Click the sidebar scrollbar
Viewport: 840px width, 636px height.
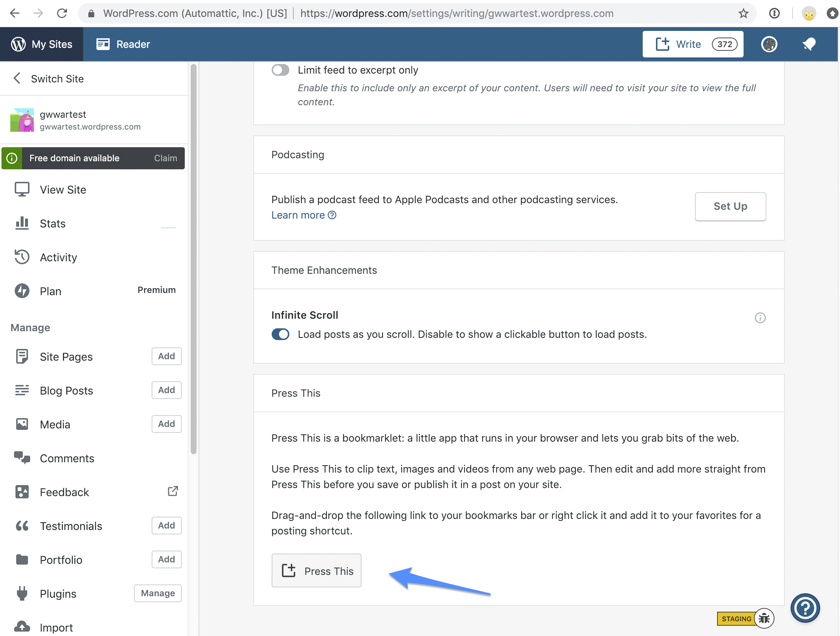(x=193, y=258)
